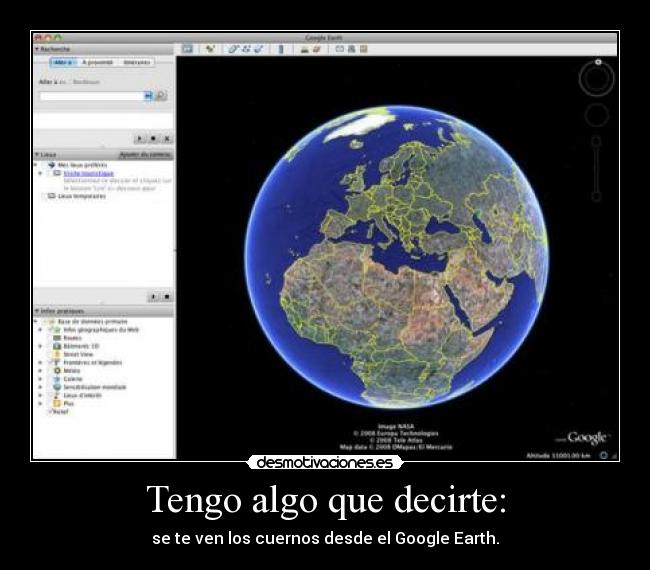Viewport: 650px width, 570px height.
Task: Clear search results with X button
Action: pyautogui.click(x=167, y=138)
